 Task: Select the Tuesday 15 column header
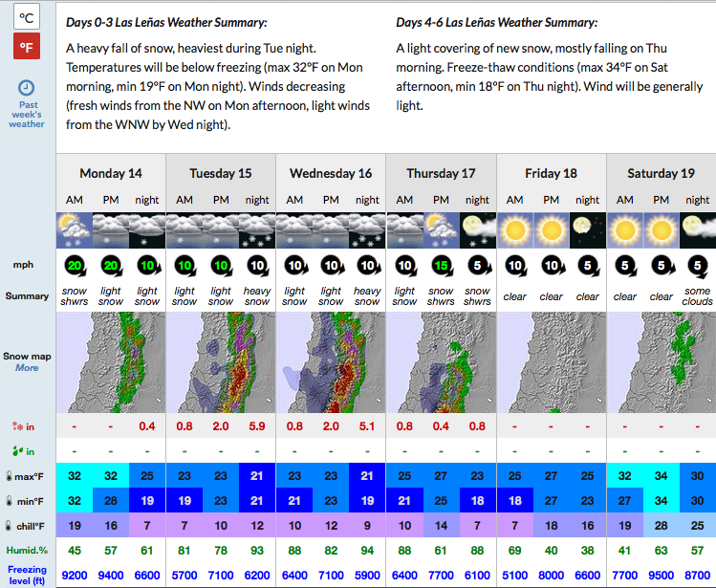tap(221, 173)
